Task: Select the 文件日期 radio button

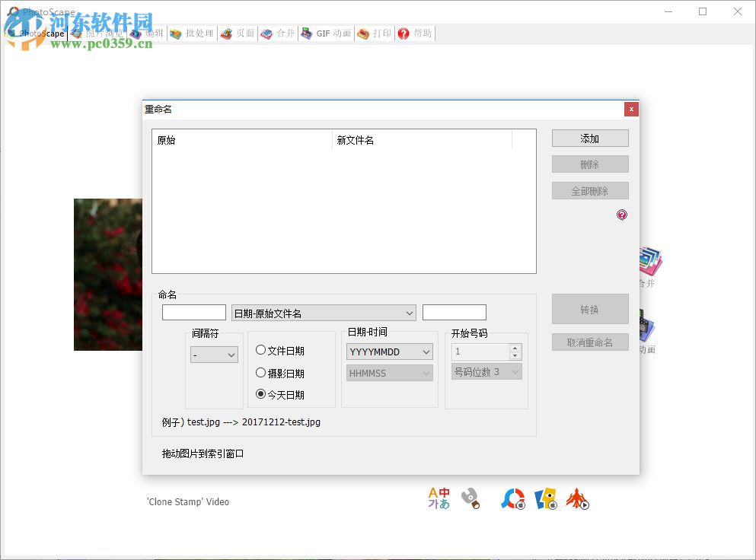Action: pyautogui.click(x=261, y=351)
